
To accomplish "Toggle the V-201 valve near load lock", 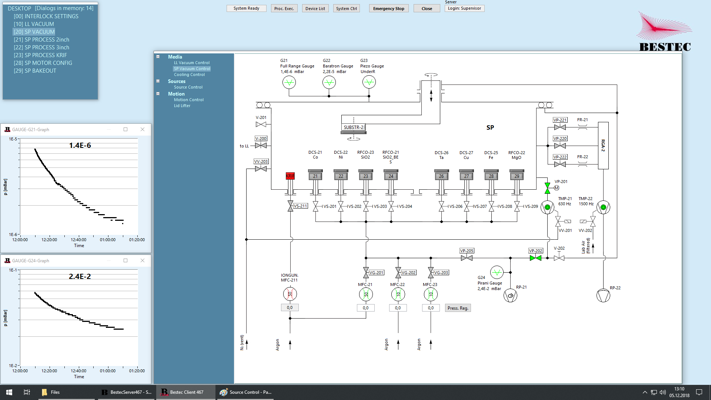I will [x=261, y=124].
